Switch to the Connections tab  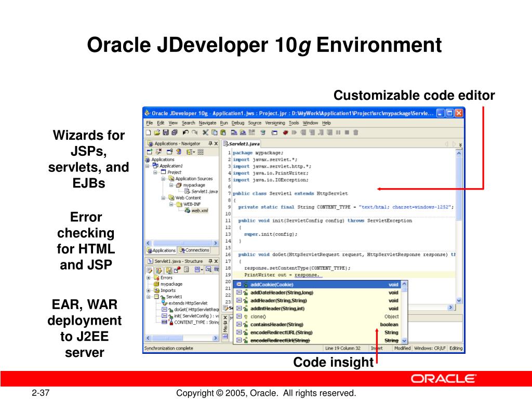coord(194,250)
